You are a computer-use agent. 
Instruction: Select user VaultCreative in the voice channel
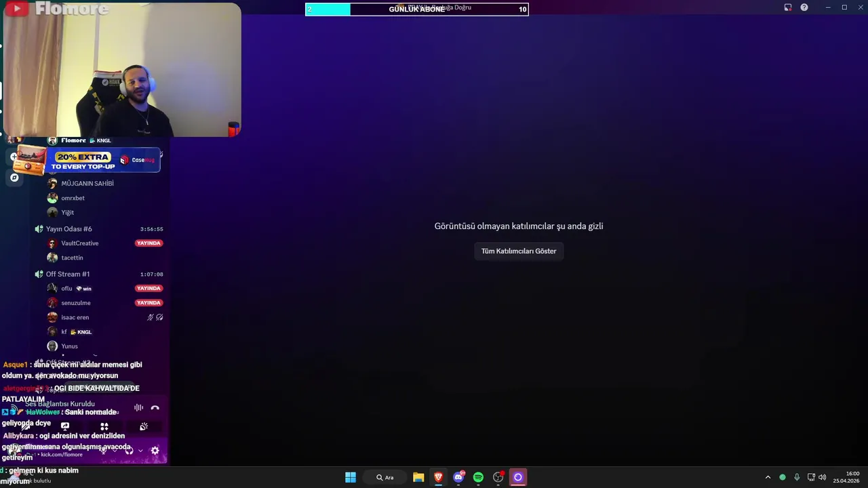[79, 243]
